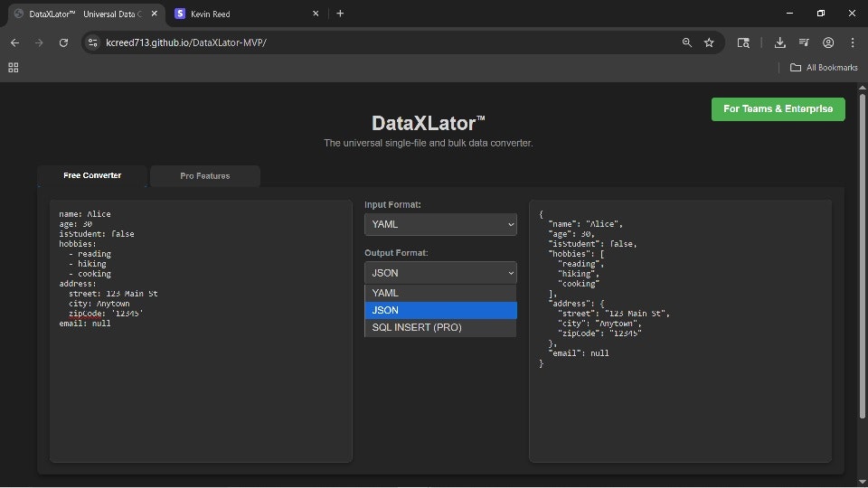This screenshot has height=488, width=868.
Task: Close the DataXLator browser tab
Action: tap(155, 14)
